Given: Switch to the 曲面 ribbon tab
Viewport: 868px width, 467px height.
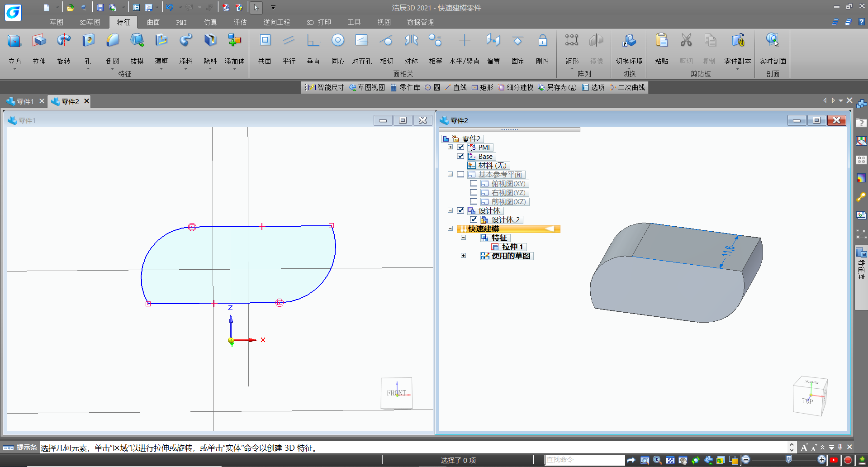Looking at the screenshot, I should coord(153,22).
